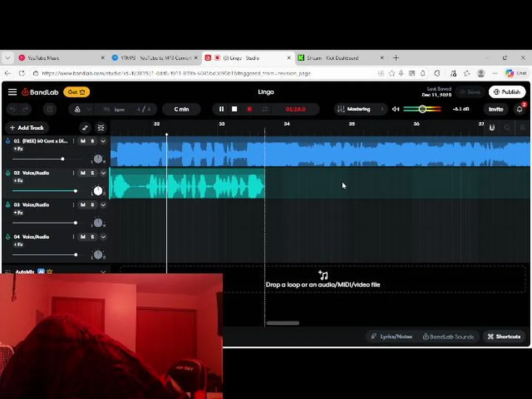Reload the browser page
532x399 pixels.
[x=22, y=73]
